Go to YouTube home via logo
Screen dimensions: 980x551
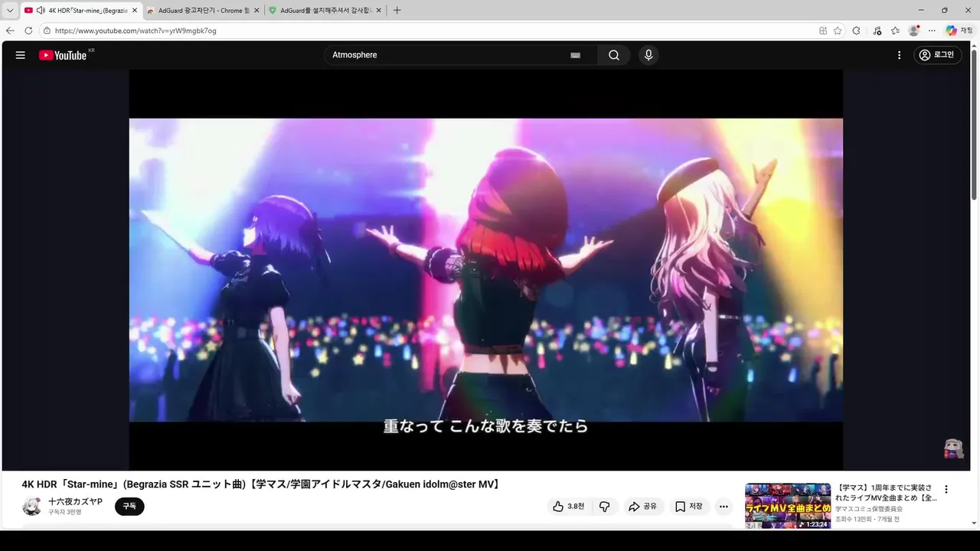63,55
